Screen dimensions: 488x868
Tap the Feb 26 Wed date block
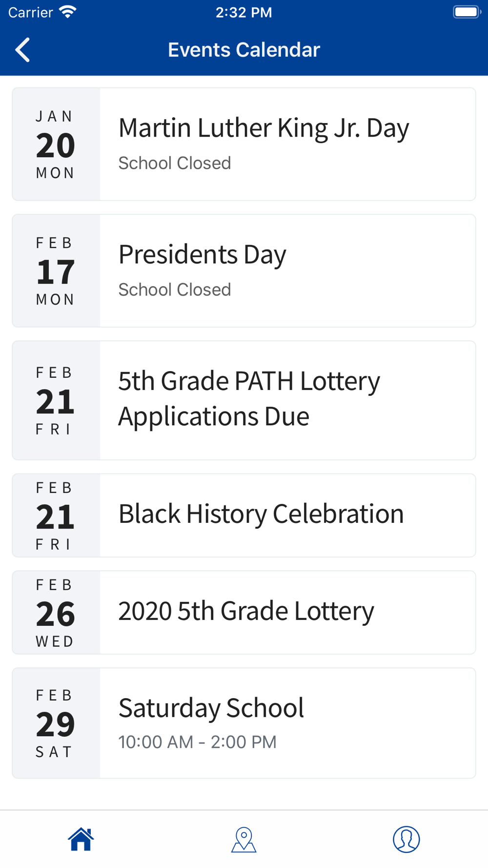click(56, 613)
